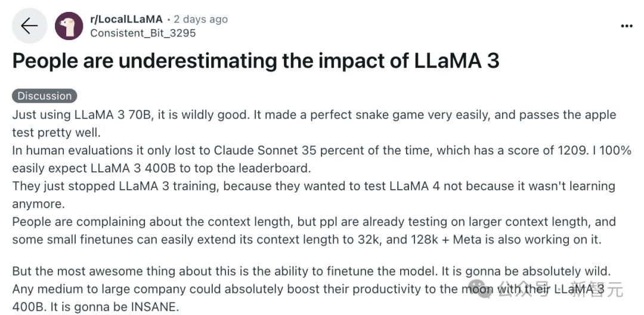
Task: Open the three-dot more options menu
Action: pos(627,26)
